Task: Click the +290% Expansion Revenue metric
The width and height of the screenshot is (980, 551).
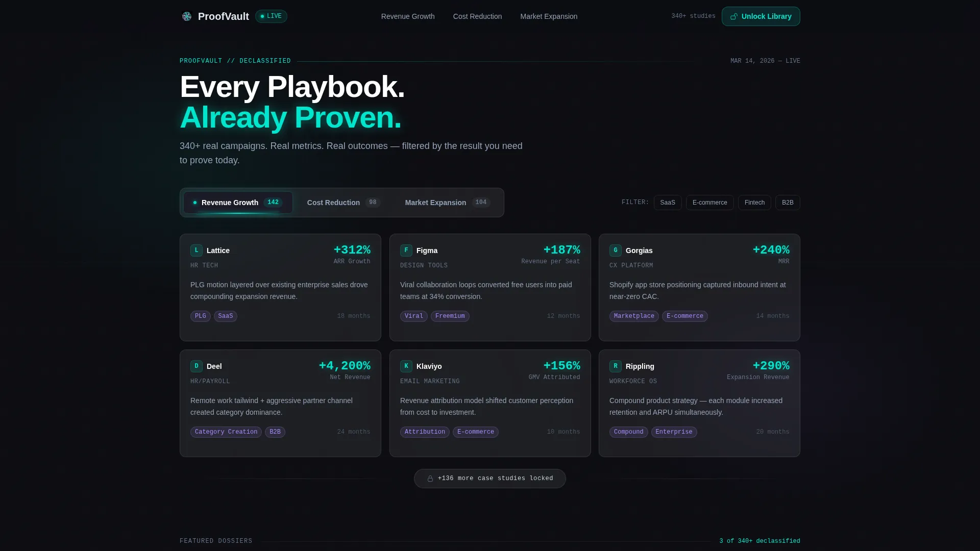Action: (758, 370)
